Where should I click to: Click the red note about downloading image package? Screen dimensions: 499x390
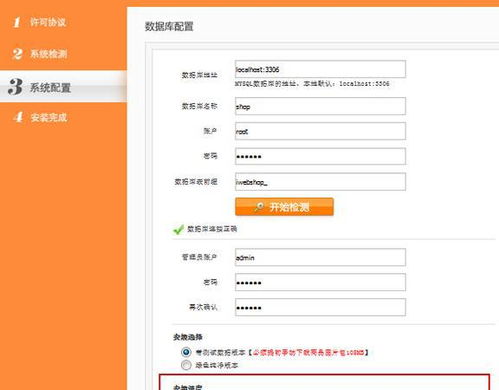(x=308, y=352)
